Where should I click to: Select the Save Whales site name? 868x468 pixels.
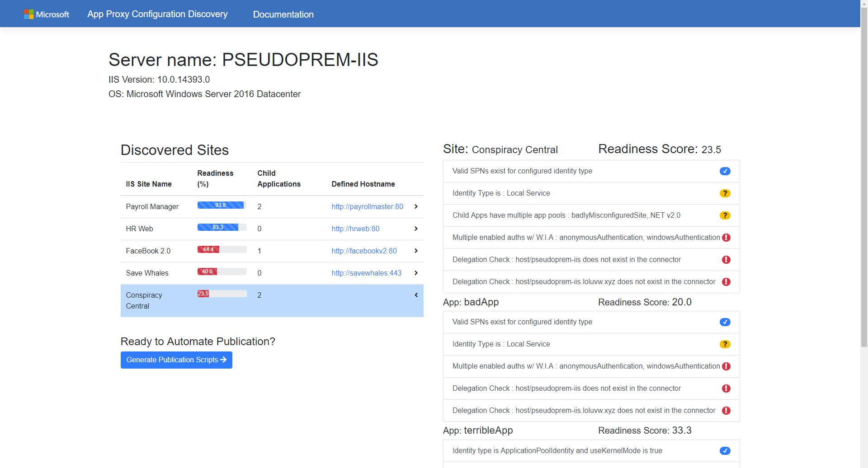point(147,273)
